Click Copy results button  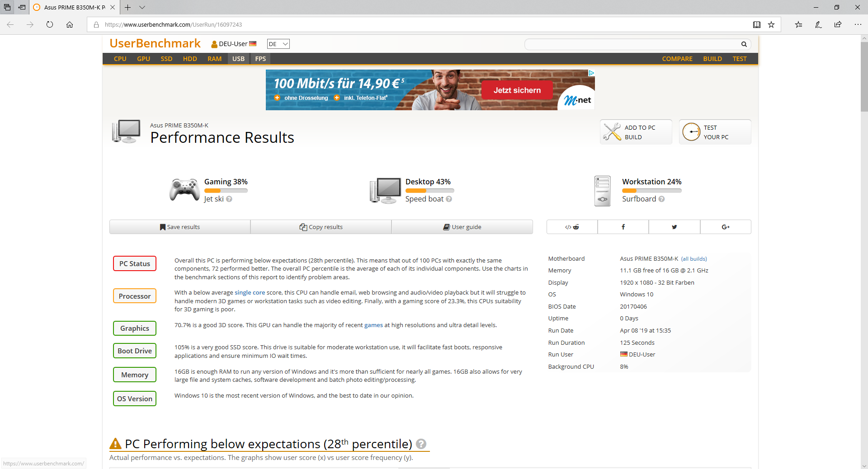coord(321,227)
